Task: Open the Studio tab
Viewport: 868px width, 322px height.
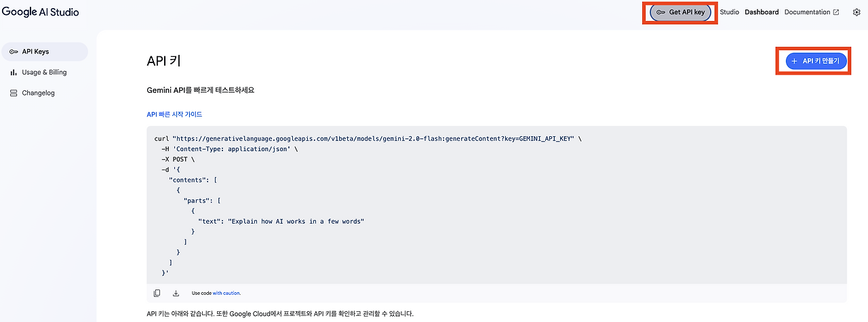Action: tap(730, 12)
